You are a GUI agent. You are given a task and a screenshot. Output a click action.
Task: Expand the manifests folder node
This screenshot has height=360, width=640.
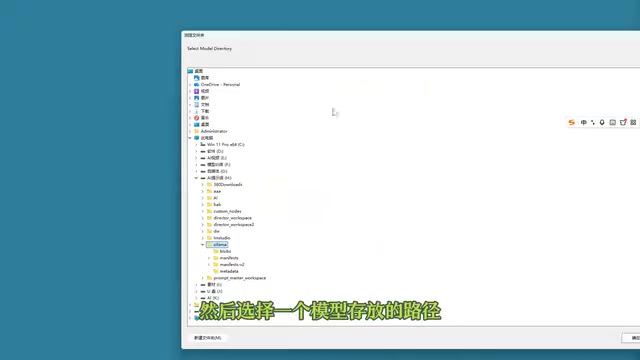pyautogui.click(x=209, y=258)
